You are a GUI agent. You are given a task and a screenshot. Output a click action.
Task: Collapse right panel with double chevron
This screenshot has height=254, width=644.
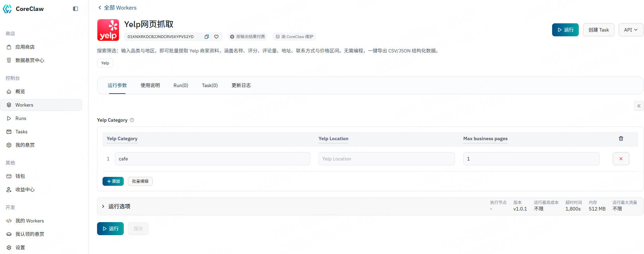click(639, 106)
